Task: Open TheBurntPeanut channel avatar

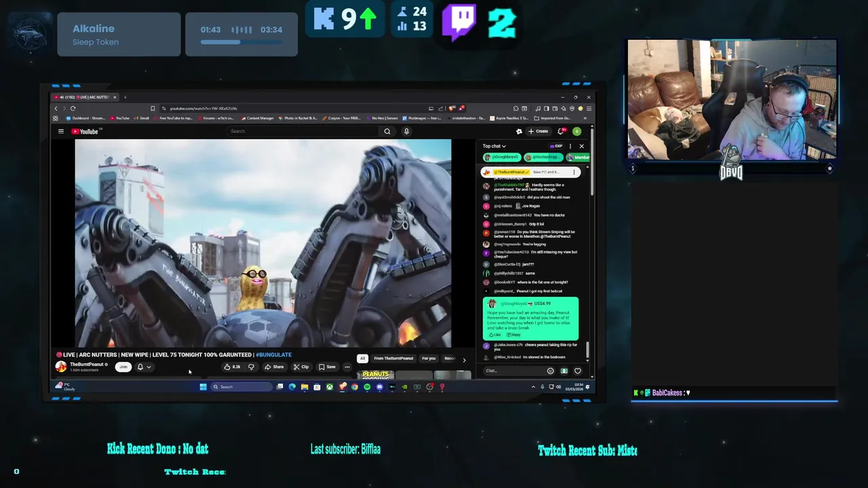Action: point(61,367)
